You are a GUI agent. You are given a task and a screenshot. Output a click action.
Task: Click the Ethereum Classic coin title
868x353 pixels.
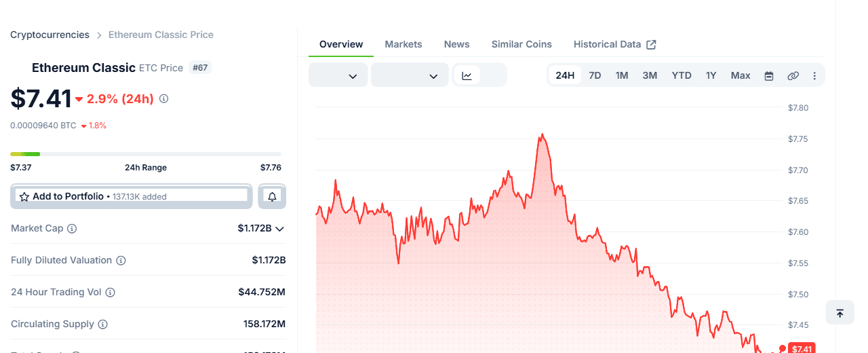click(x=84, y=68)
